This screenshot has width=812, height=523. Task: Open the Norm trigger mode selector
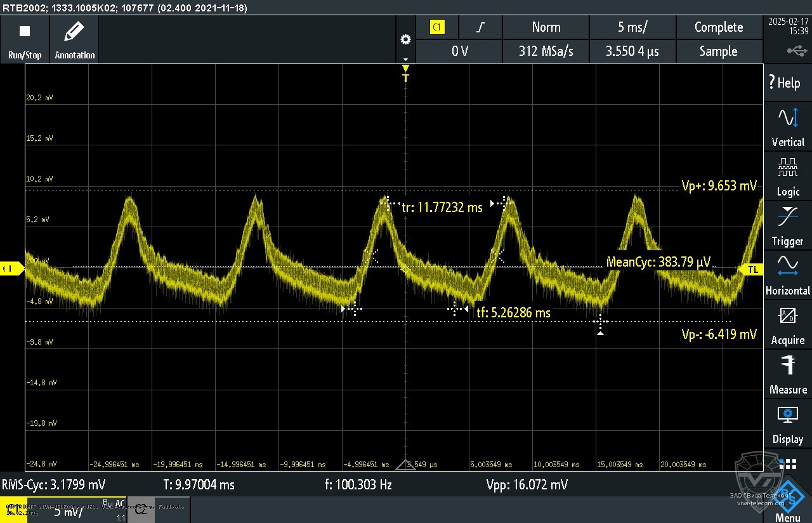pyautogui.click(x=545, y=27)
